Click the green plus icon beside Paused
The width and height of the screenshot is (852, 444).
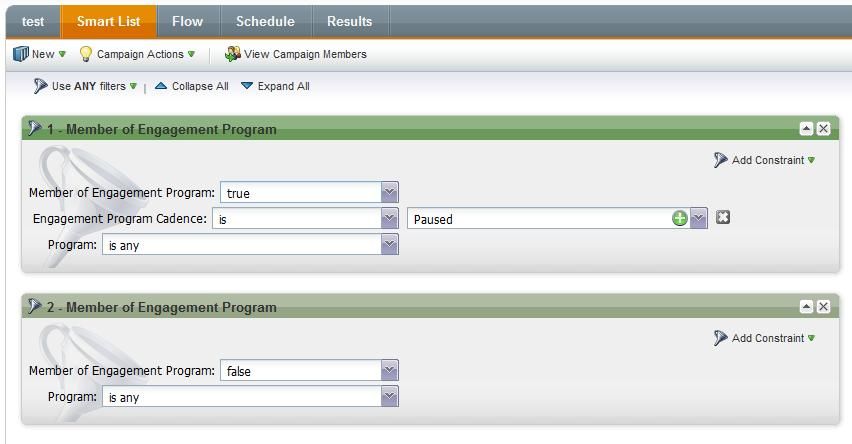(x=680, y=219)
